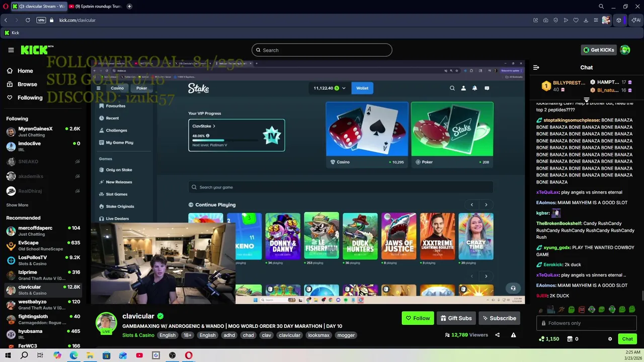
Task: Open a new browser tab
Action: click(129, 6)
